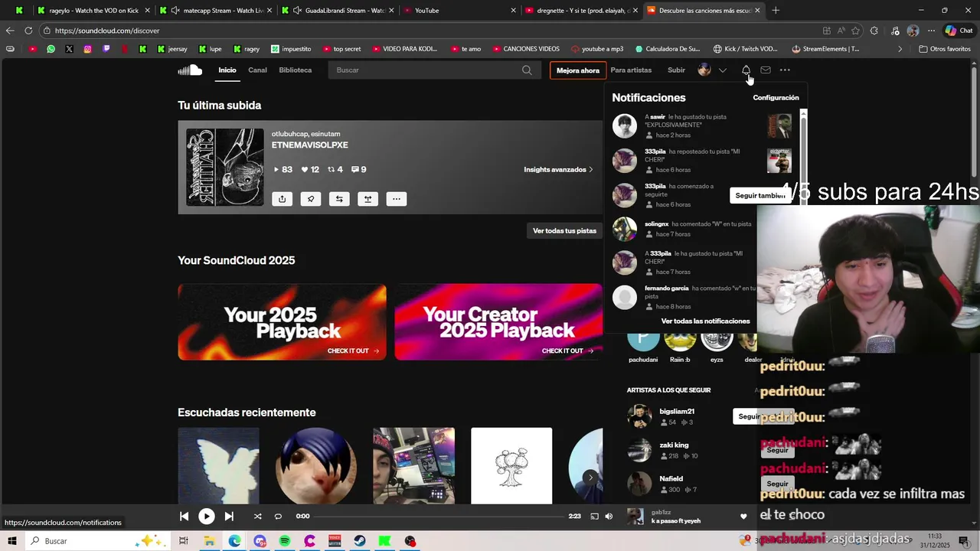This screenshot has height=551, width=980.
Task: Toggle shuffle in the player bar
Action: coord(257,517)
